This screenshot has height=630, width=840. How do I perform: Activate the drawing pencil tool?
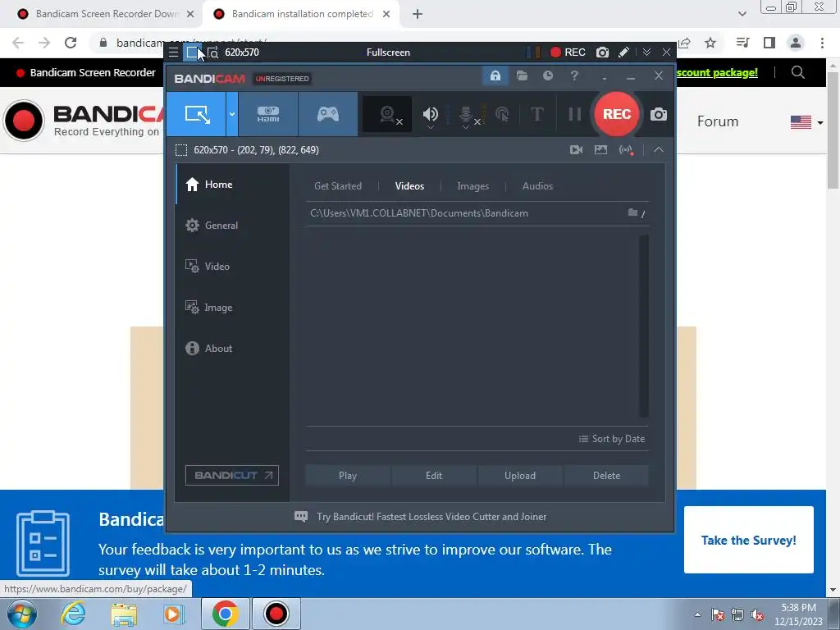point(623,52)
